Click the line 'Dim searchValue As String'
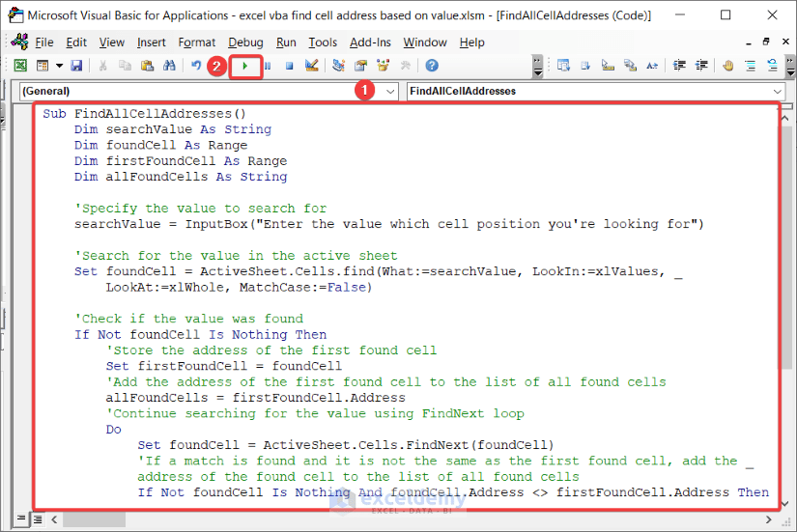The height and width of the screenshot is (532, 797). pyautogui.click(x=173, y=129)
